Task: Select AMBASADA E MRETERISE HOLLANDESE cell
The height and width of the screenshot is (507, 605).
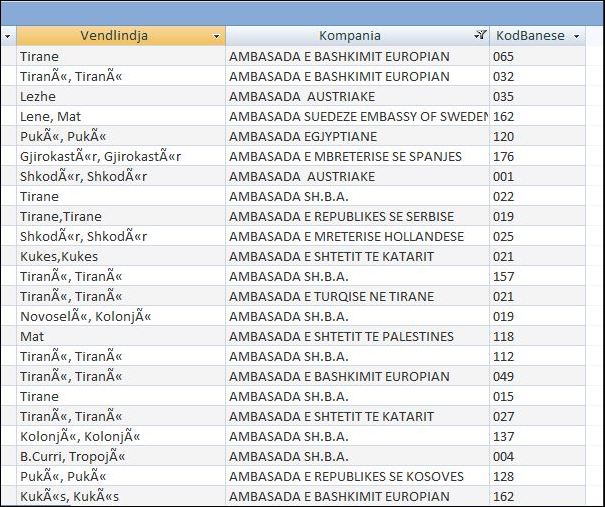Action: pyautogui.click(x=346, y=236)
